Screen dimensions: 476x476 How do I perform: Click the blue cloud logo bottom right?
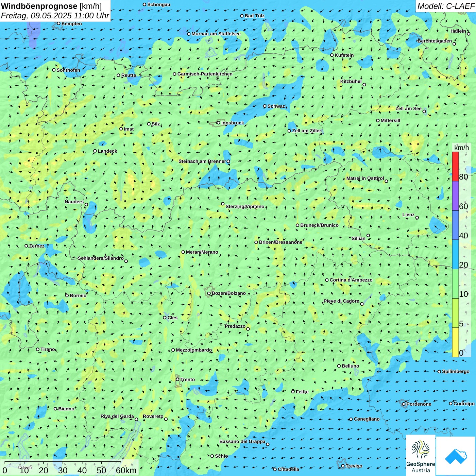pyautogui.click(x=456, y=456)
